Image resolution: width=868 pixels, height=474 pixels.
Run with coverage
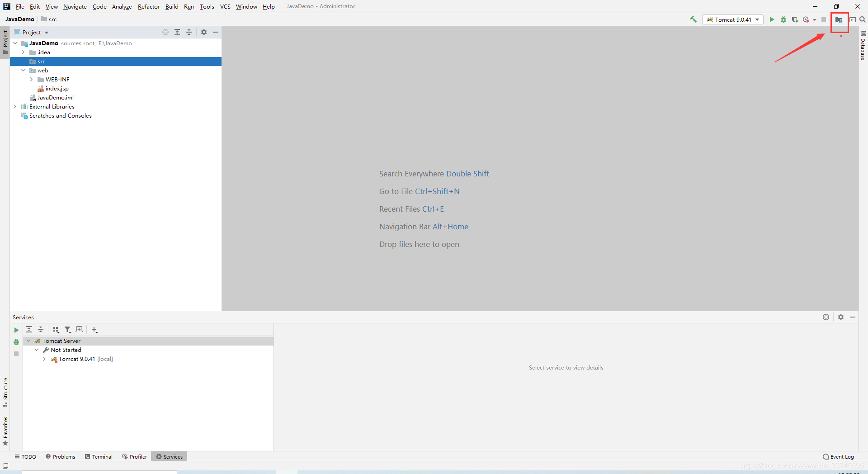[x=795, y=19]
